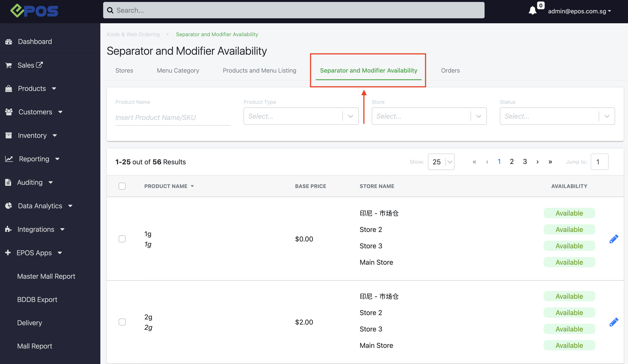Click the Dashboard gauge icon

[x=9, y=42]
